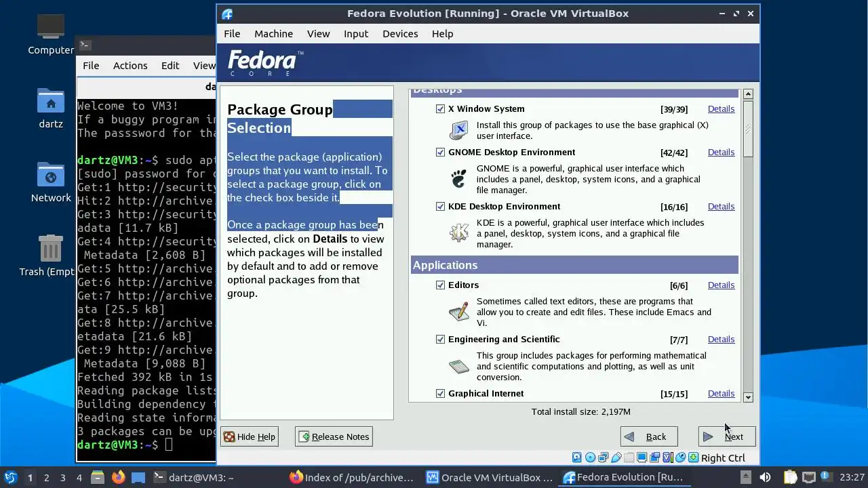Open the volume speaker icon in system tray
Image resolution: width=868 pixels, height=488 pixels.
(765, 477)
